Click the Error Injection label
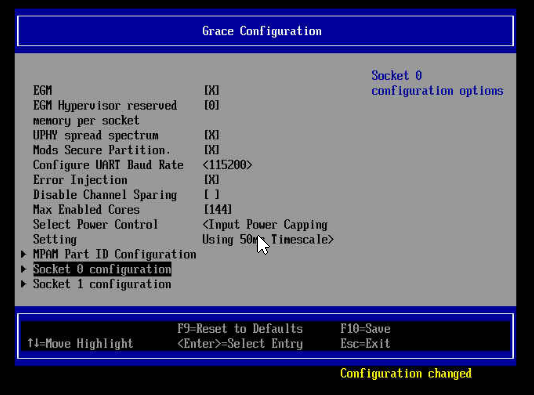534x395 pixels. click(x=80, y=180)
